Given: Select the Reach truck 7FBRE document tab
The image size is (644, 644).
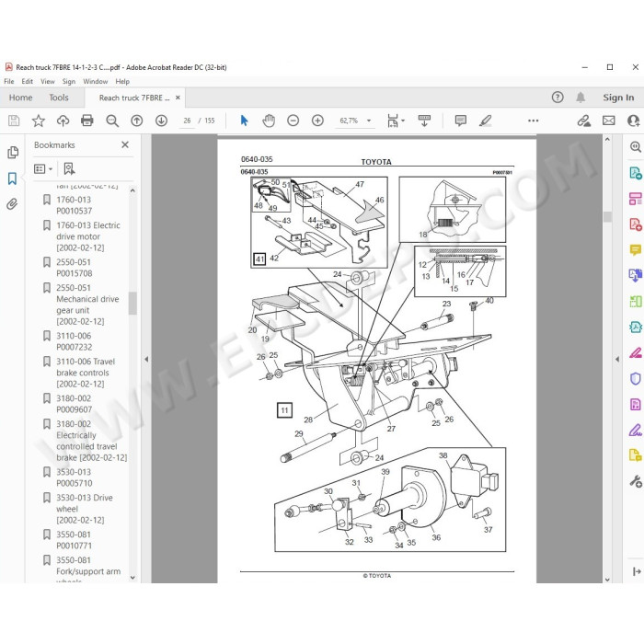Looking at the screenshot, I should (134, 98).
